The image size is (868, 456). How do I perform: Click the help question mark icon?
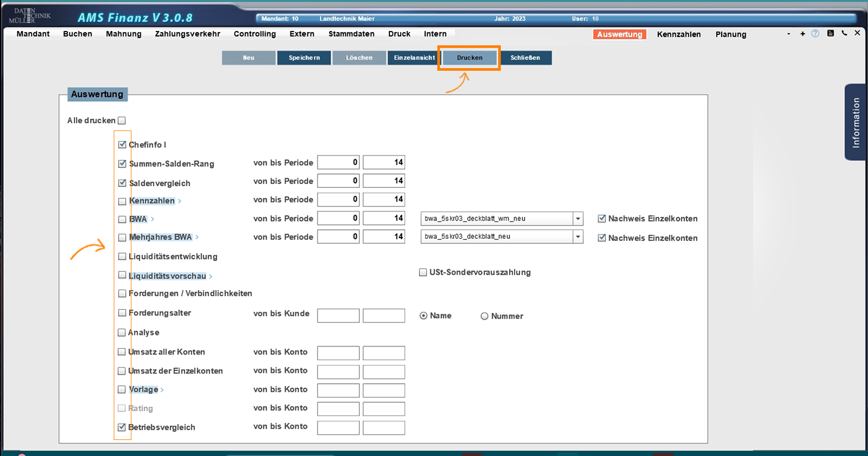coord(815,34)
